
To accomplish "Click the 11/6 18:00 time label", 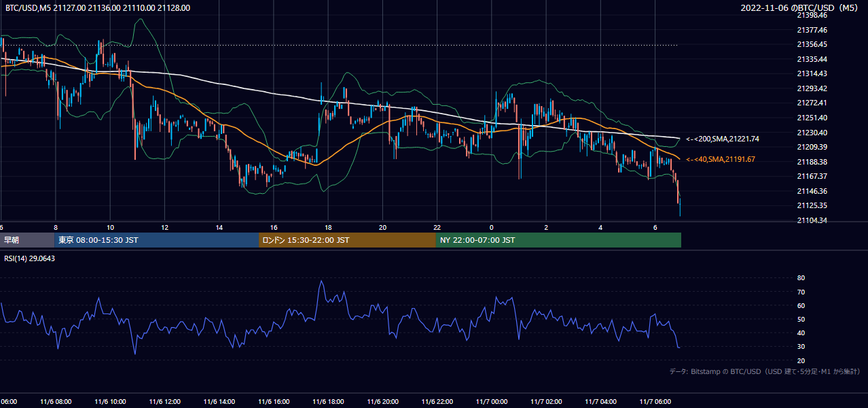I will click(327, 401).
